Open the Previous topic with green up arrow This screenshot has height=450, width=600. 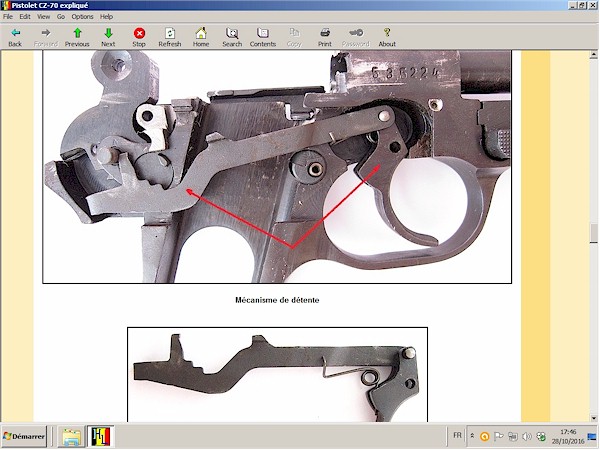[x=77, y=37]
